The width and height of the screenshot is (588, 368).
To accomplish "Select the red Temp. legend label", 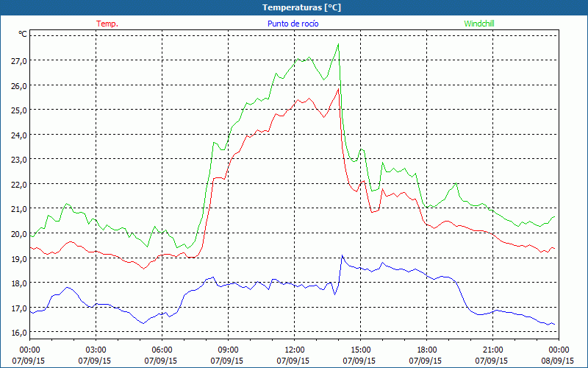I will point(107,24).
